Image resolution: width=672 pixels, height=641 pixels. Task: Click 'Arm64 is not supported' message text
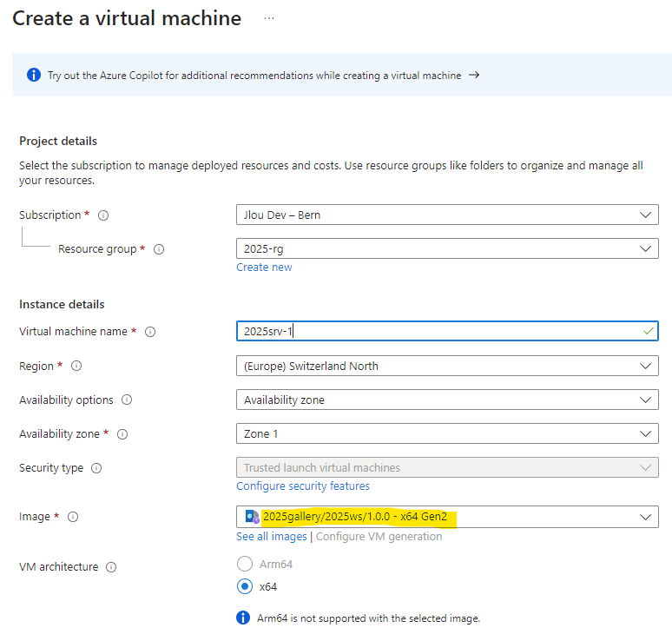point(368,618)
